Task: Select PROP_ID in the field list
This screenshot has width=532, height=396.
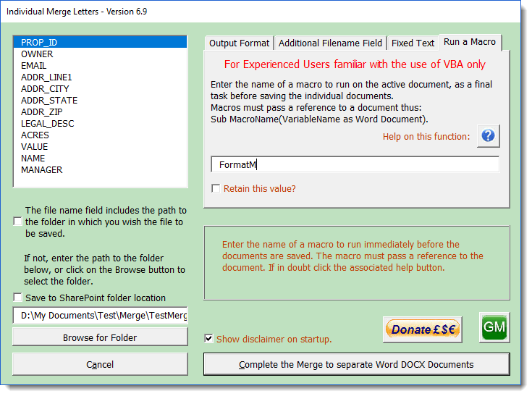Action: [x=100, y=43]
